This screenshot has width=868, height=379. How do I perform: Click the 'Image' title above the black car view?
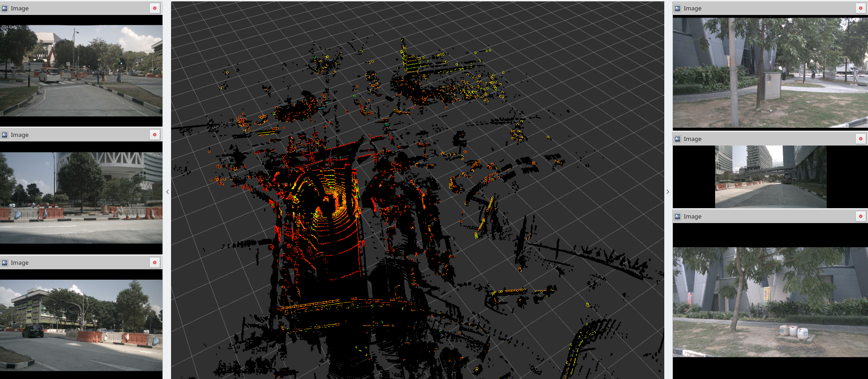point(20,262)
